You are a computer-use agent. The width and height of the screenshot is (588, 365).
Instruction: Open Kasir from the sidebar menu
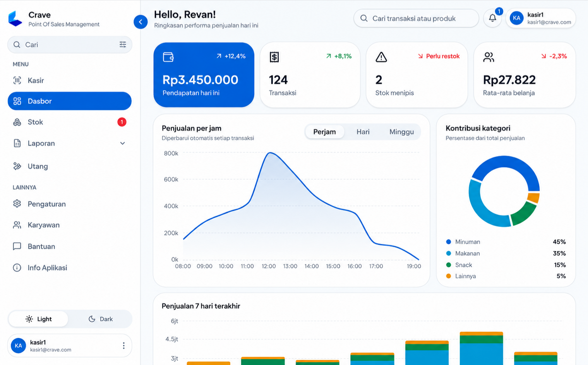70,81
